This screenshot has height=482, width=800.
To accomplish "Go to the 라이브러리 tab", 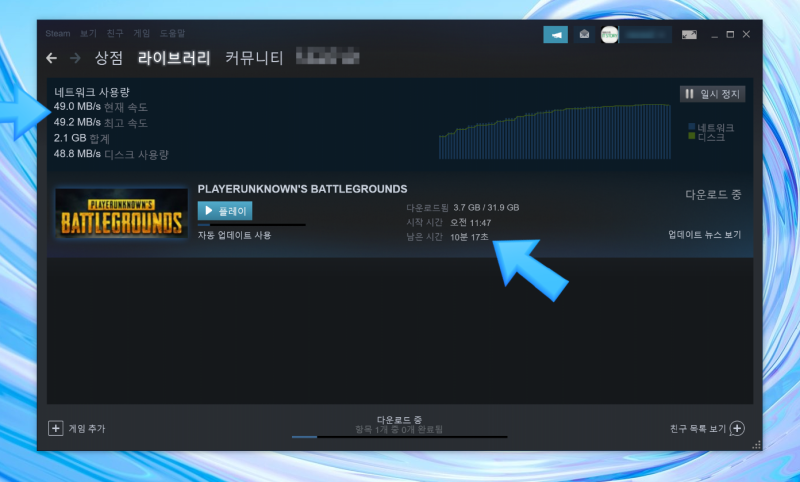I will point(174,58).
